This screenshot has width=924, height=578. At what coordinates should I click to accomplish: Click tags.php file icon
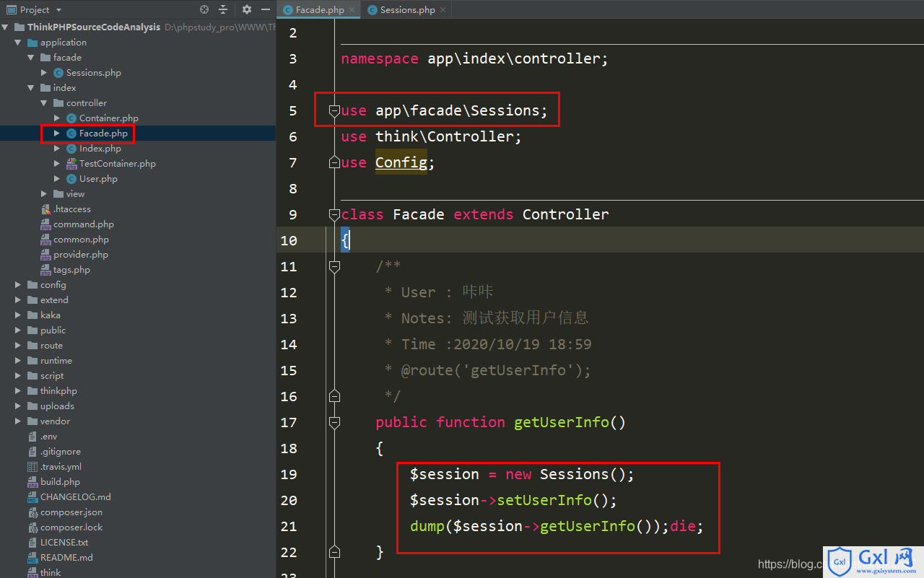point(45,270)
